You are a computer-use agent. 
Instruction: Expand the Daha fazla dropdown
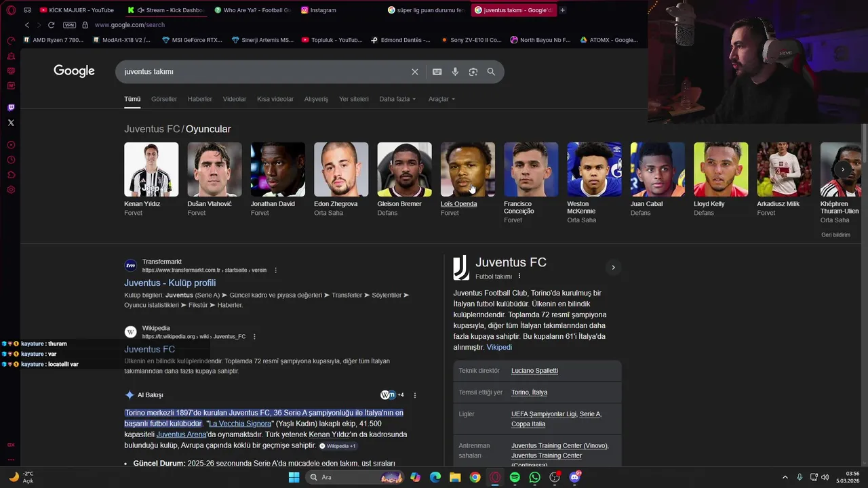coord(397,99)
